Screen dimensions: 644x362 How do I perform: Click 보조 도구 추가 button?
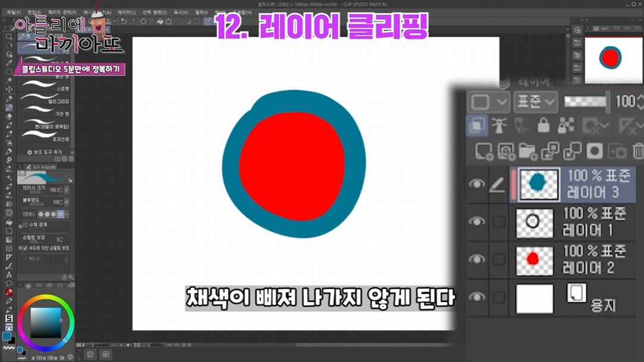pos(45,152)
